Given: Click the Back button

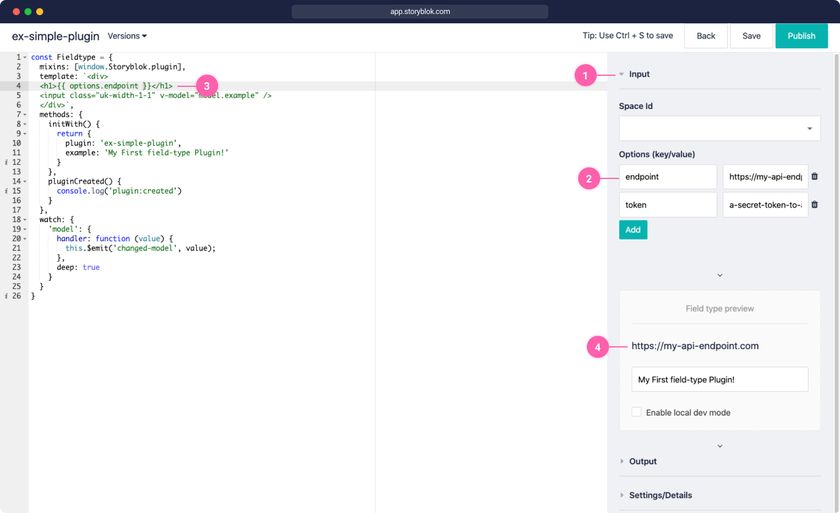Looking at the screenshot, I should coord(706,36).
